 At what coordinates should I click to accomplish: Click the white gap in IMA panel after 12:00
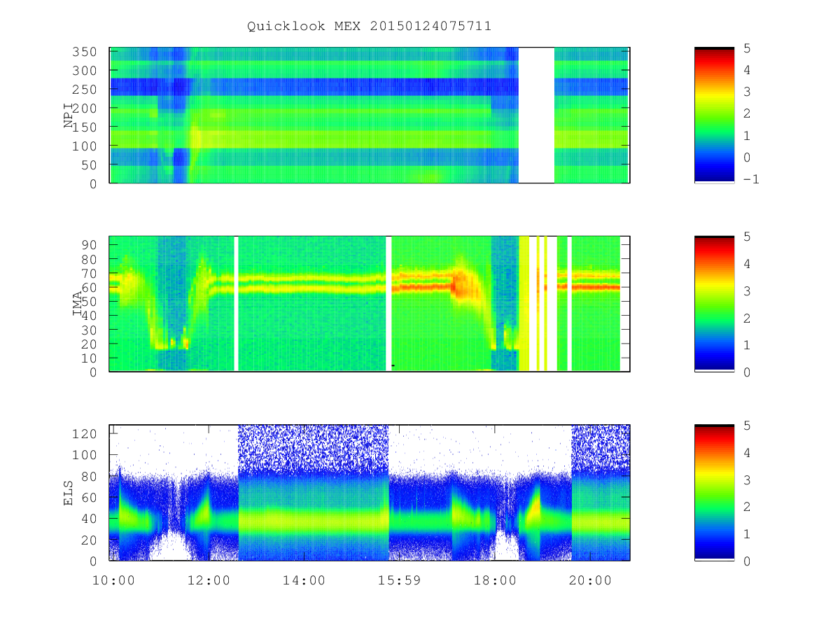pyautogui.click(x=236, y=304)
